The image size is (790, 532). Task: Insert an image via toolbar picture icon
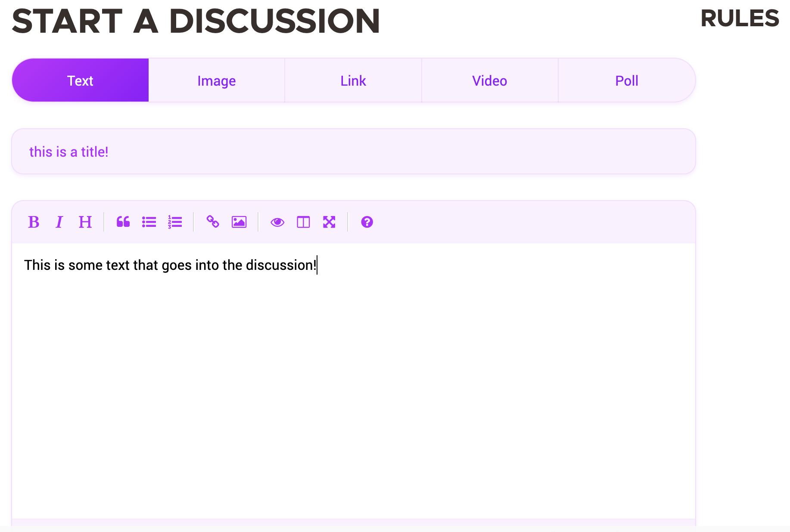(239, 222)
